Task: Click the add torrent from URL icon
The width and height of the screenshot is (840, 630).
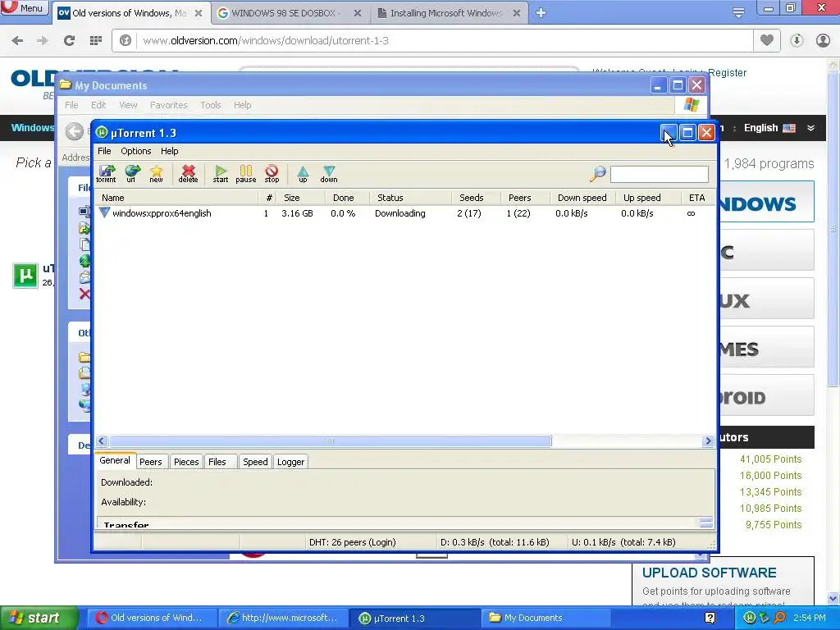Action: 132,174
